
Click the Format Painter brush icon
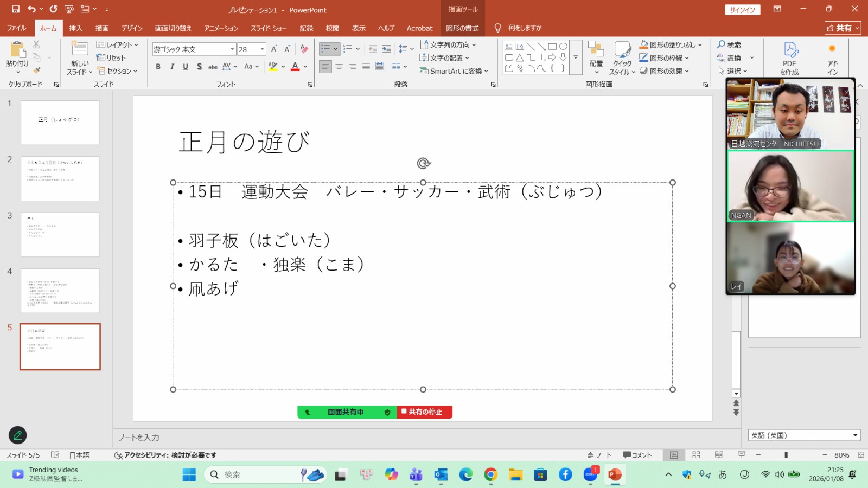coord(36,70)
